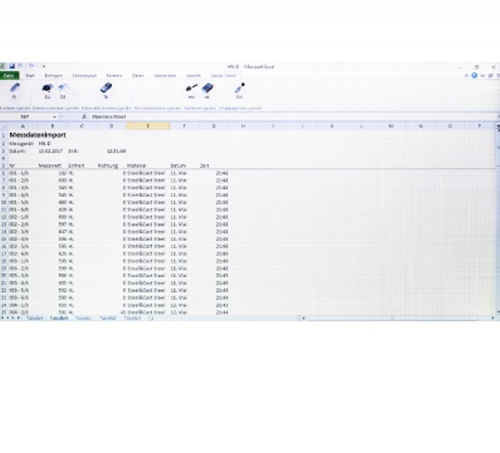This screenshot has height=453, width=500.
Task: Select column N header
Action: pos(421,126)
